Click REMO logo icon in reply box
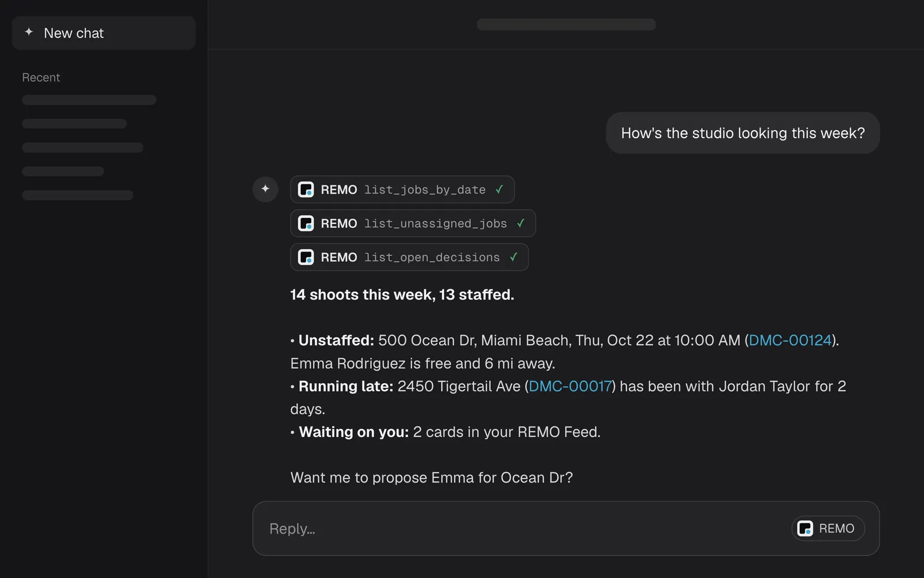 pyautogui.click(x=805, y=528)
